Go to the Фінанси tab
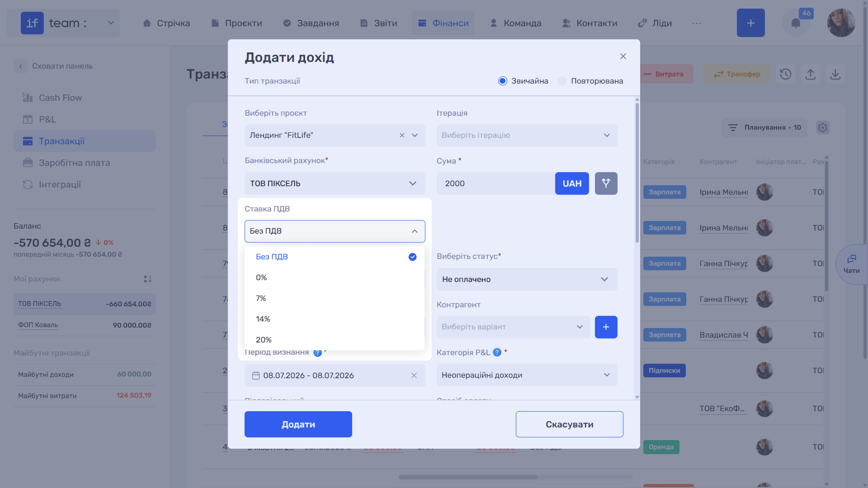The image size is (868, 488). pyautogui.click(x=443, y=23)
